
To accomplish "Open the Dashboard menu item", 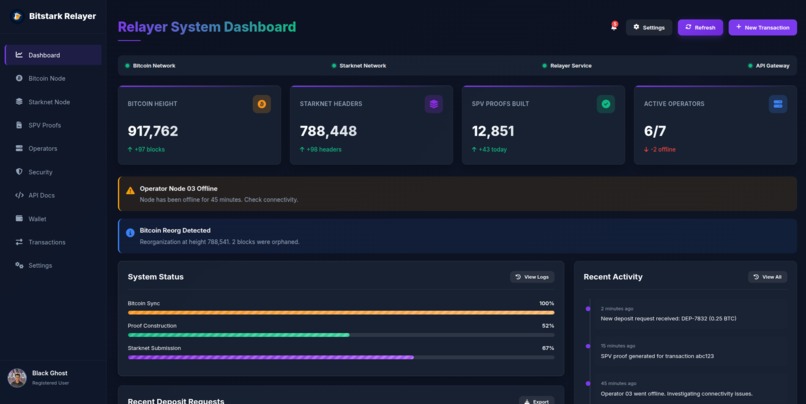I will [53, 55].
